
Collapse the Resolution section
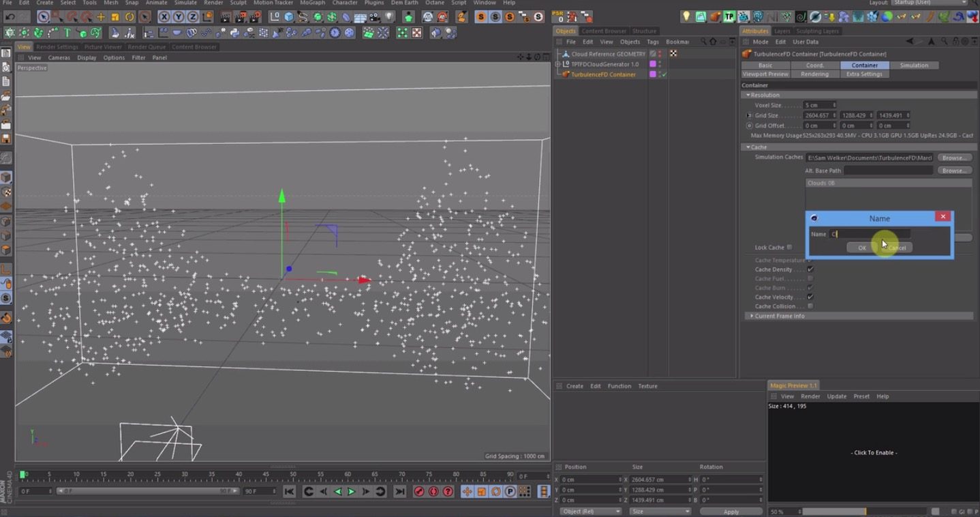click(x=748, y=95)
